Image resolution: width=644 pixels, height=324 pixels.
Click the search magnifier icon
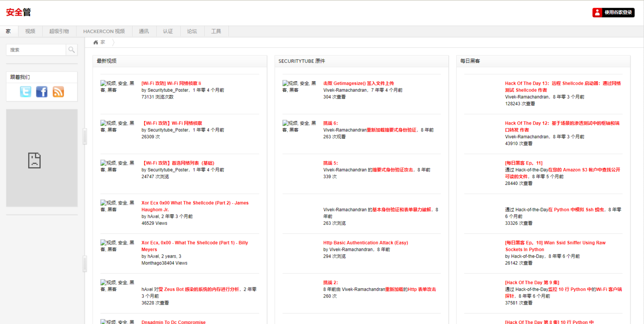point(72,50)
